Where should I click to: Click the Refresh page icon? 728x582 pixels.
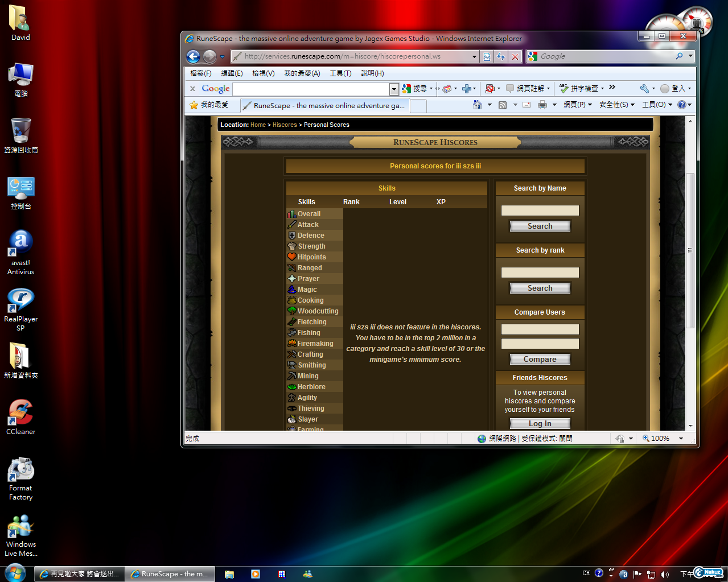tap(500, 56)
